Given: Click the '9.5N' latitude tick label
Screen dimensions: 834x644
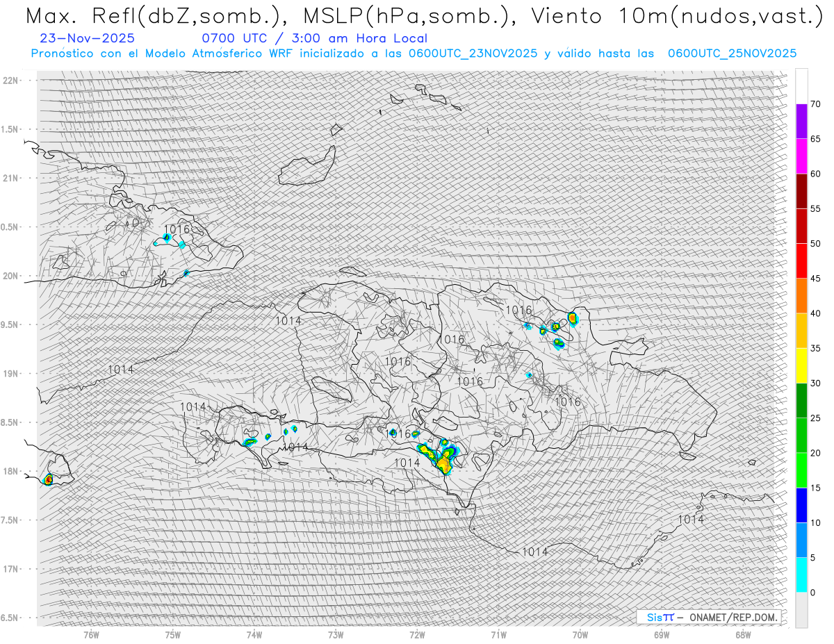Looking at the screenshot, I should [x=10, y=324].
